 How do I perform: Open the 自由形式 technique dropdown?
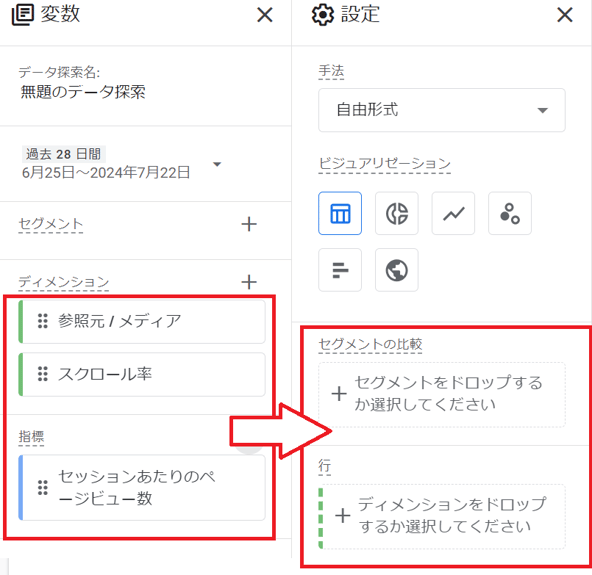coord(442,110)
